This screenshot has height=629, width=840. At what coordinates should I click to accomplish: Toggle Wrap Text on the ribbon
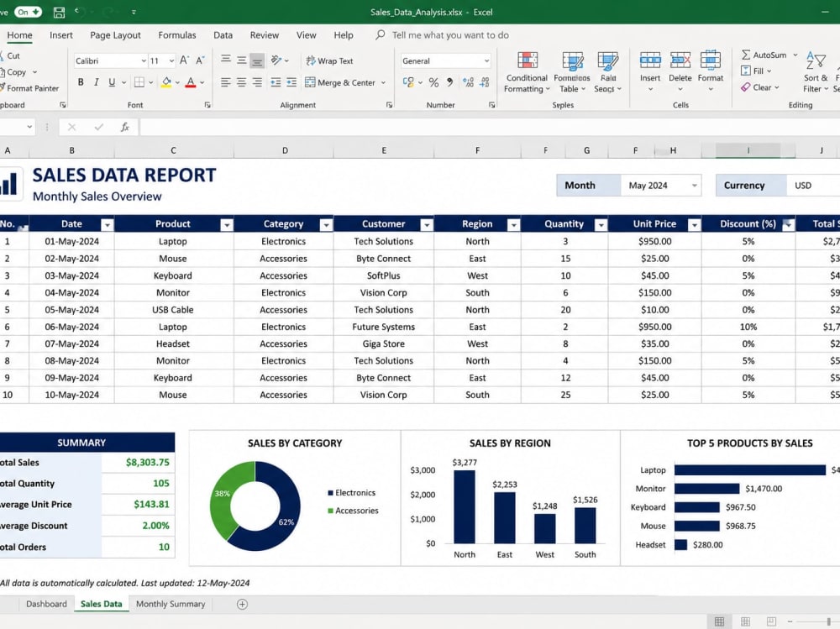(329, 60)
